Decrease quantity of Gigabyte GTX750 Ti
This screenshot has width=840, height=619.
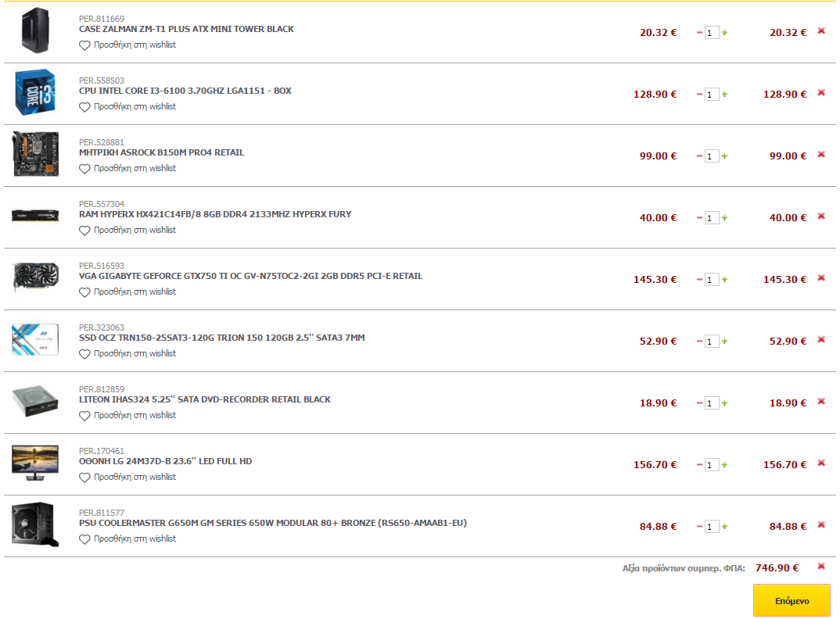click(x=699, y=280)
